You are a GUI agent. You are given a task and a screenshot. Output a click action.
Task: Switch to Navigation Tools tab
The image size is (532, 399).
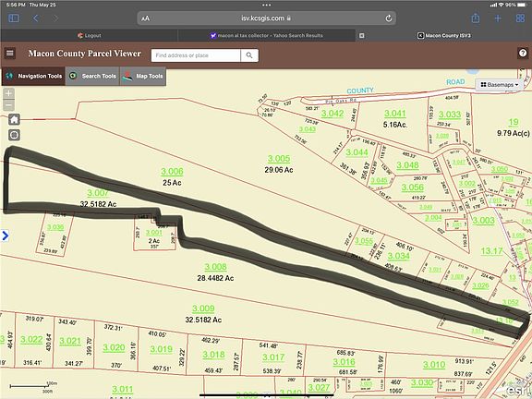[33, 76]
